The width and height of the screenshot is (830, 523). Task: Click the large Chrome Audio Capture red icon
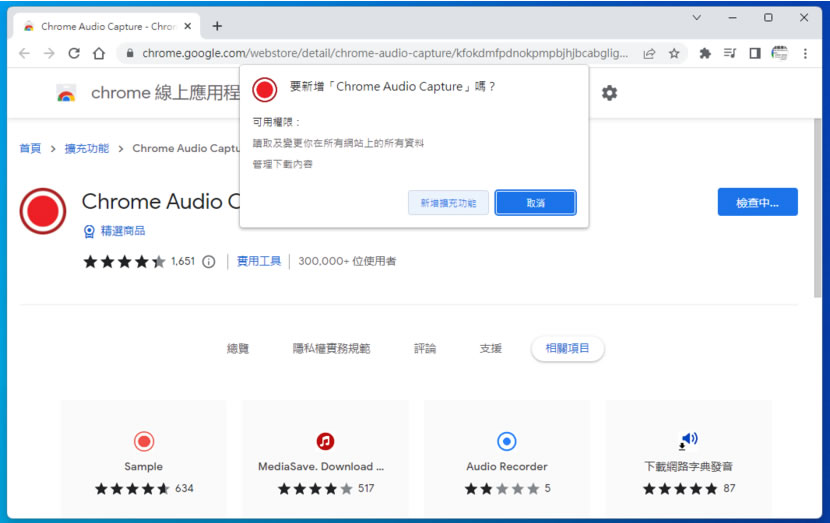click(x=43, y=211)
